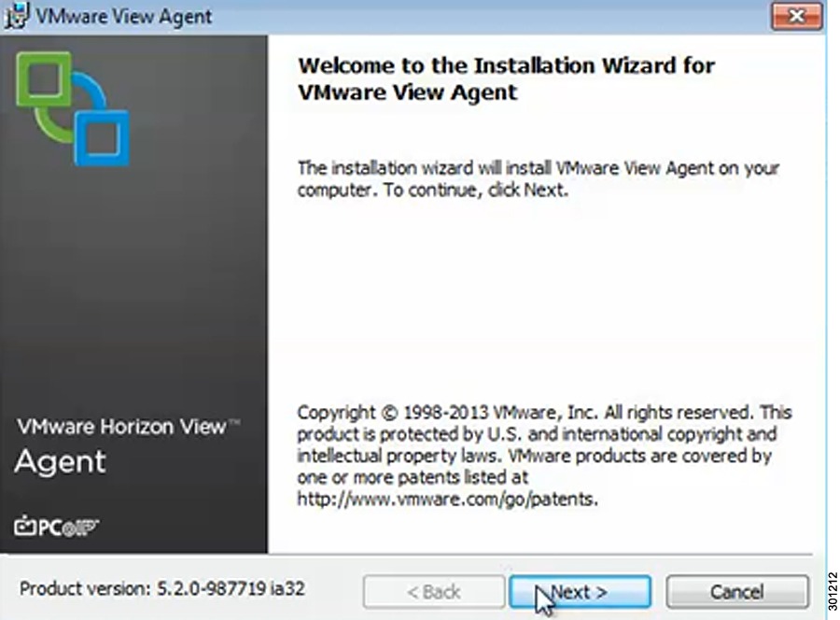
Task: Click the Copyright 1998-2013 VMware notice line
Action: tap(544, 412)
